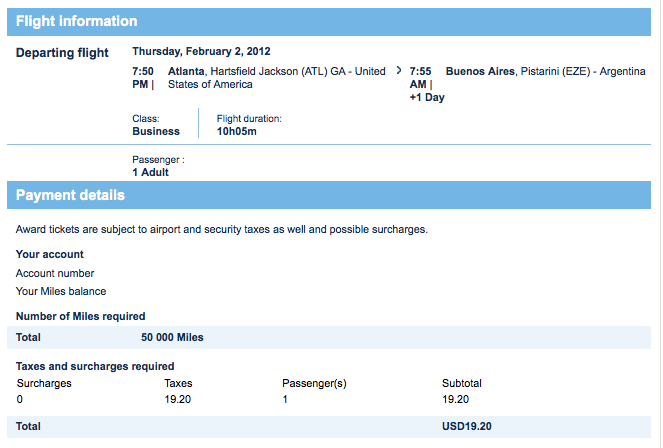The height and width of the screenshot is (448, 663).
Task: Click the Your Miles balance label
Action: point(62,291)
